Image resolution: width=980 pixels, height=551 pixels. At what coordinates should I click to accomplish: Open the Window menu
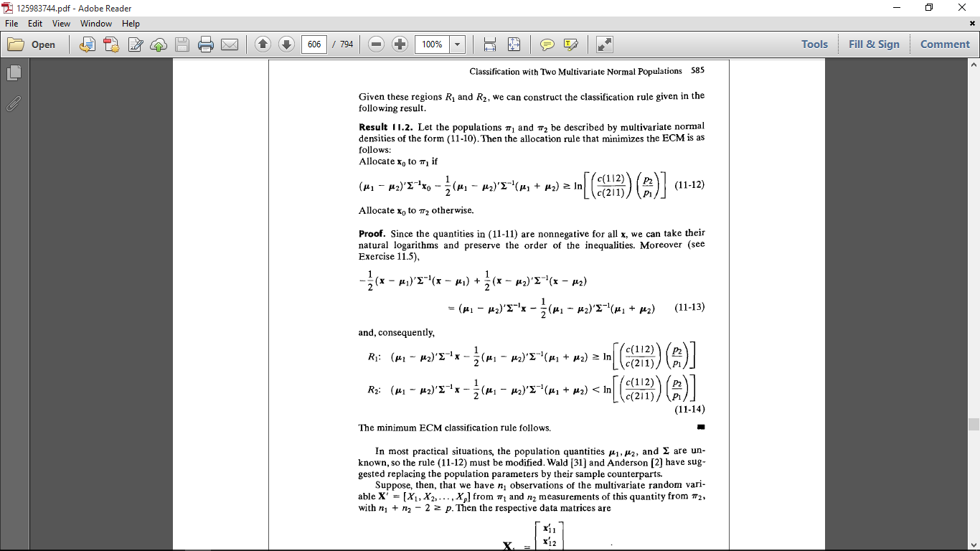[x=96, y=24]
